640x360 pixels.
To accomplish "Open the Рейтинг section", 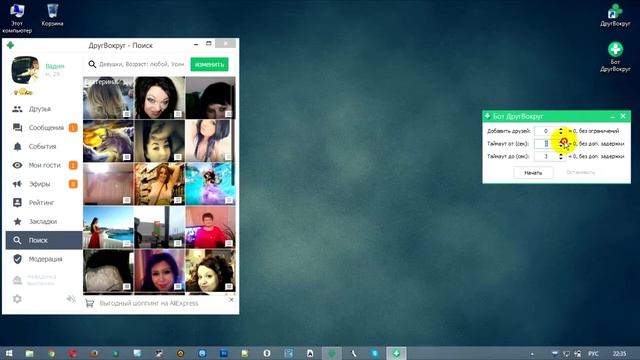I will point(44,203).
